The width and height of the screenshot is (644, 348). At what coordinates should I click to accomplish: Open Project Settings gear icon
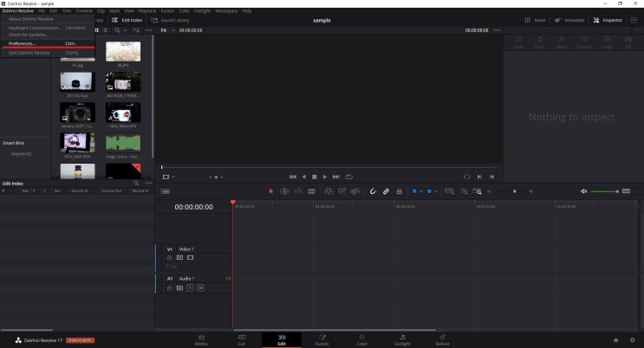tap(632, 340)
